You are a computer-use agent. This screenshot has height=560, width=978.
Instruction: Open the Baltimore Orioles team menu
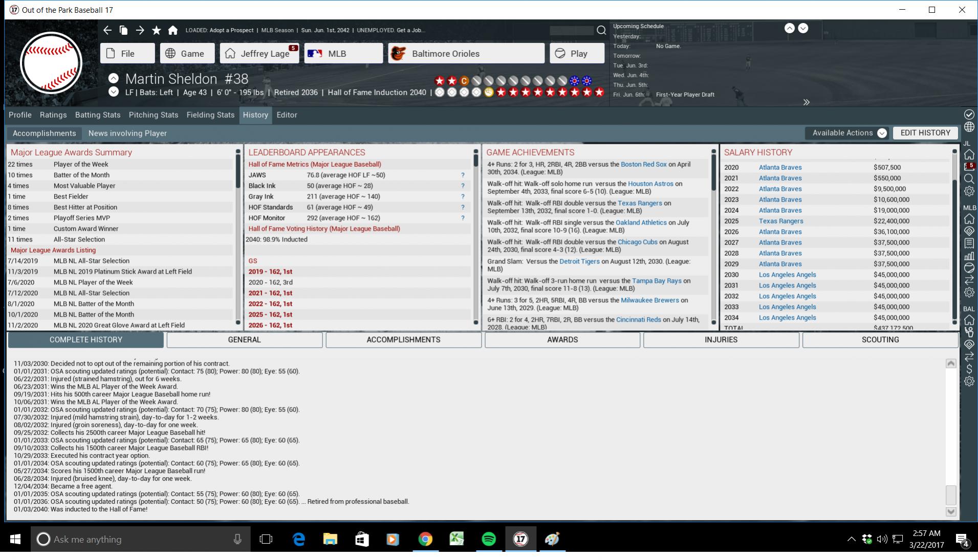coord(466,53)
